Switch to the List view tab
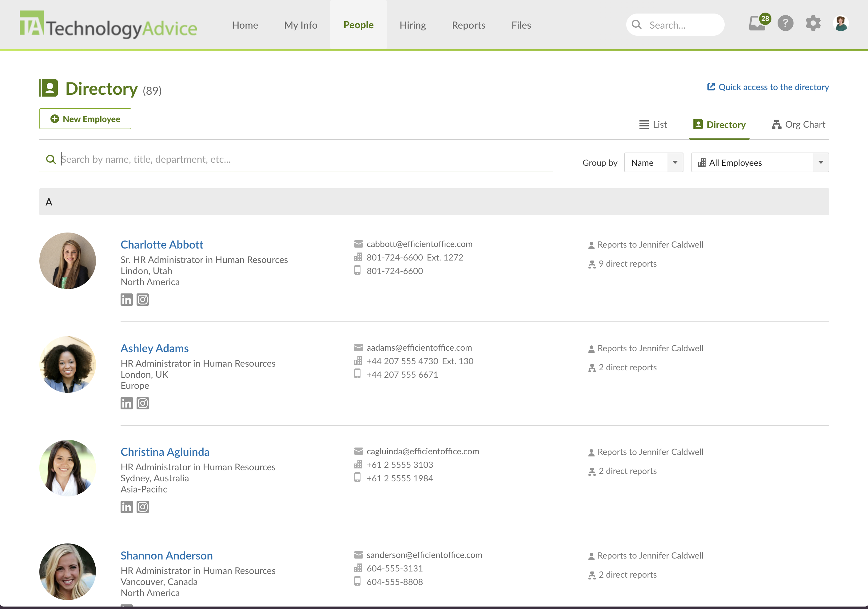This screenshot has width=868, height=609. tap(653, 124)
